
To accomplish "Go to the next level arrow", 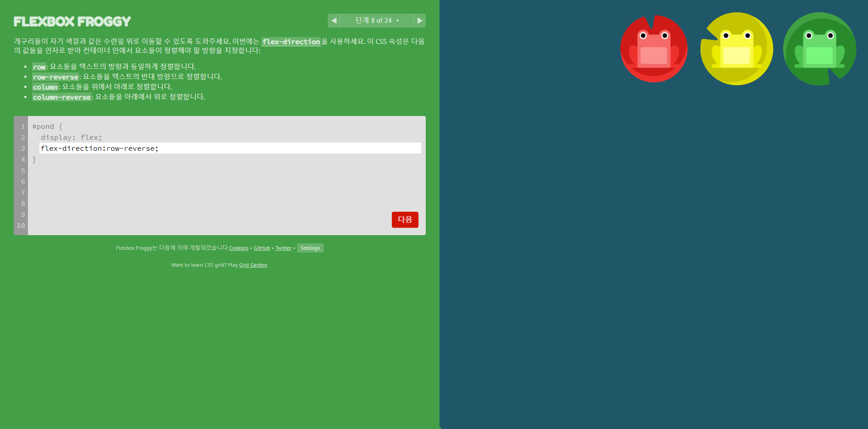I will tap(419, 21).
